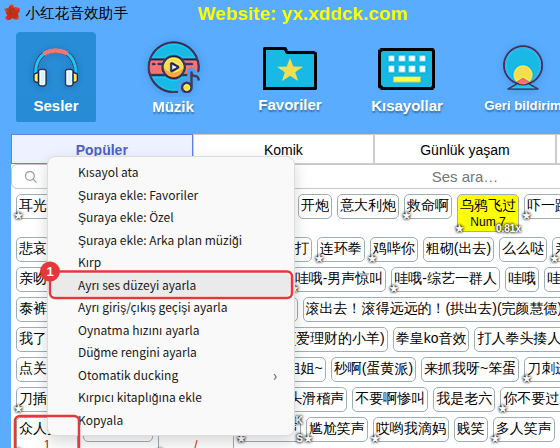Play the 意大利炮 sound button
The height and width of the screenshot is (448, 560).
(x=368, y=206)
